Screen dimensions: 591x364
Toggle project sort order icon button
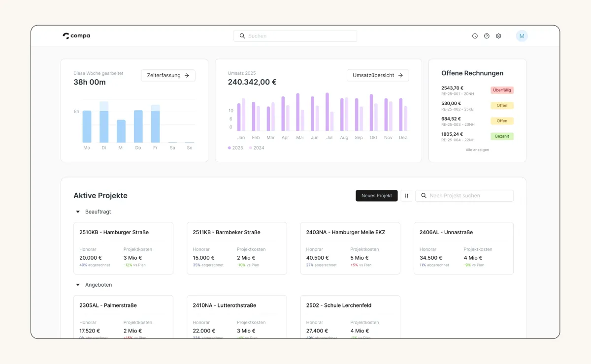point(406,196)
